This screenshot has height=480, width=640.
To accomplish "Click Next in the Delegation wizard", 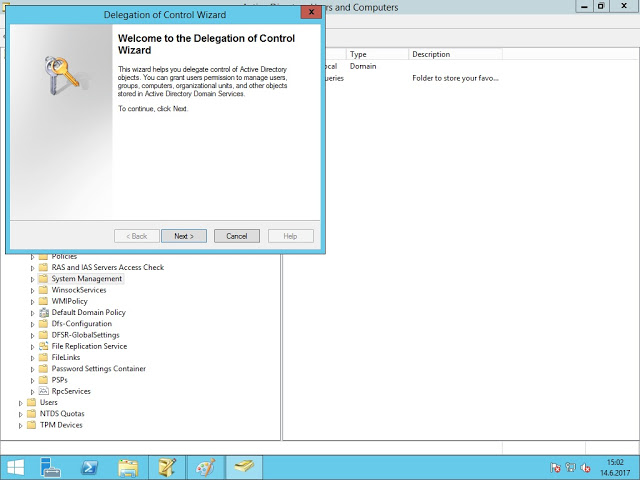I will [x=183, y=236].
